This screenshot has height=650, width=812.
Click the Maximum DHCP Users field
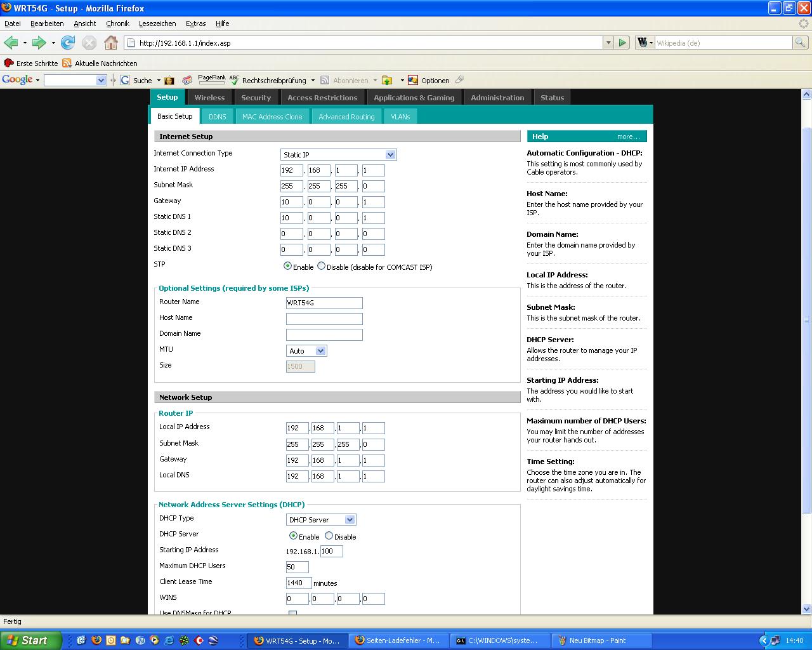[298, 567]
